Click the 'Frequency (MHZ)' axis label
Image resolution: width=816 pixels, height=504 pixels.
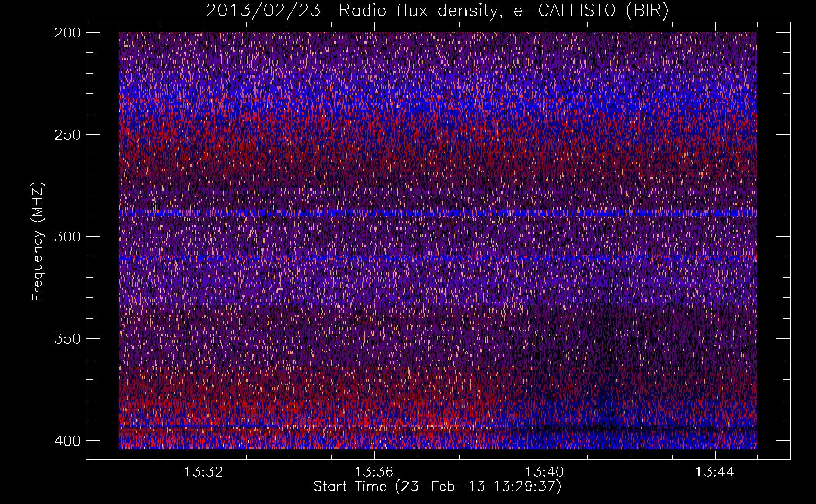click(x=38, y=241)
